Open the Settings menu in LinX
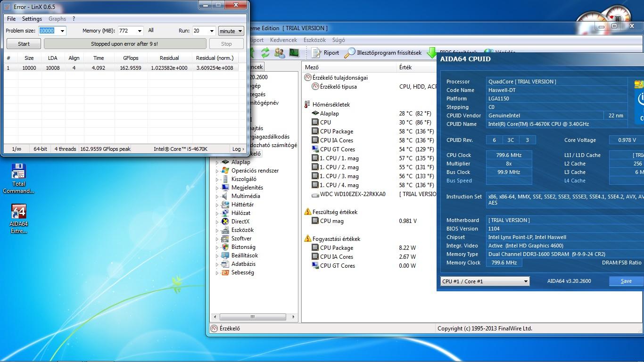644x362 pixels. click(x=32, y=19)
